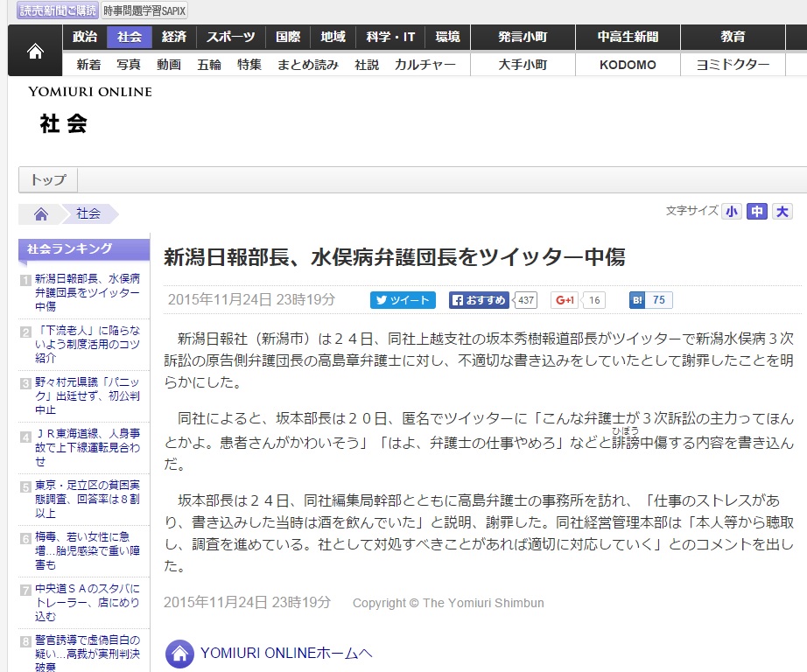Screen dimensions: 807x672
Task: Share the article with the ツイート button
Action: (x=403, y=300)
